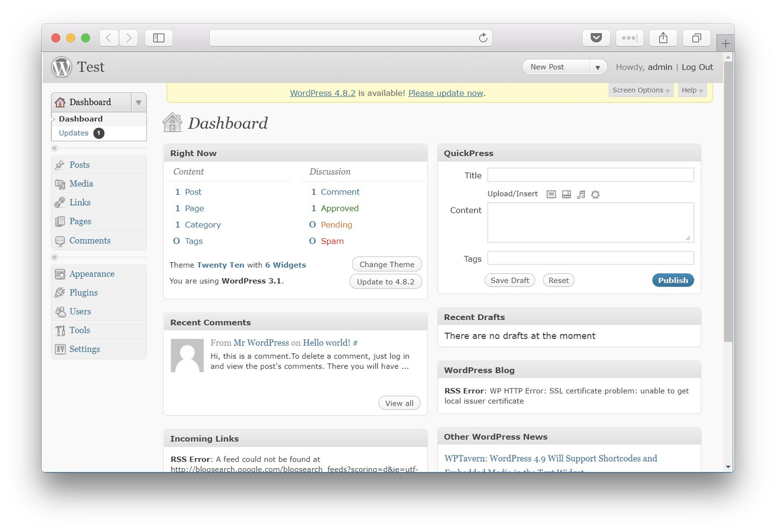Open the Hello world! post link
The width and height of the screenshot is (776, 532).
click(327, 343)
